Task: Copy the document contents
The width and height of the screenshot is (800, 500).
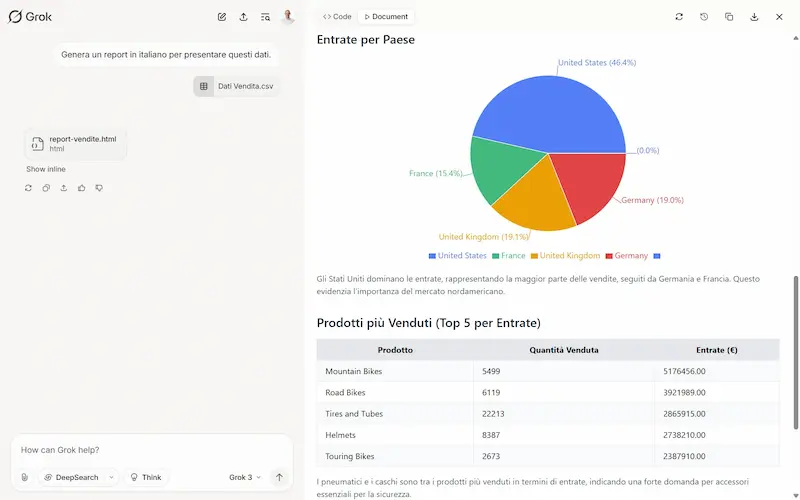Action: (x=729, y=17)
